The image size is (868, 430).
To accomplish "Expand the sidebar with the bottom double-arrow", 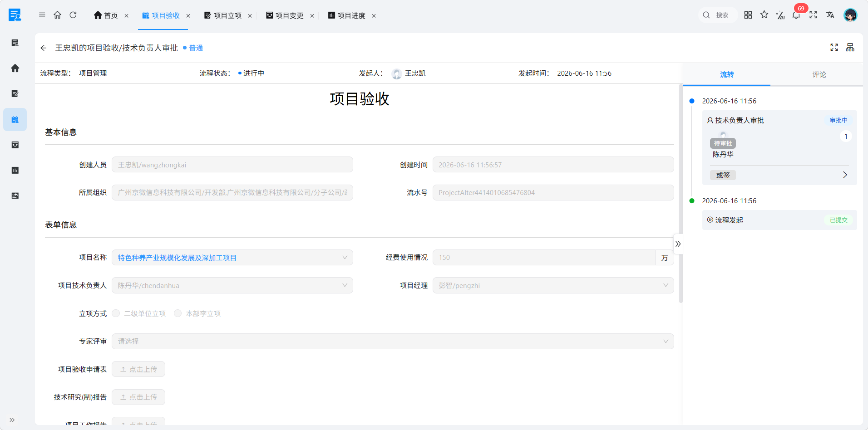I will pyautogui.click(x=12, y=420).
